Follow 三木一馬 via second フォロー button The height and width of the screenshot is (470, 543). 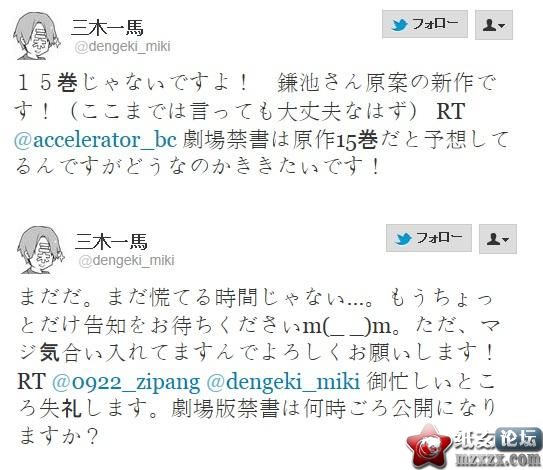tap(429, 238)
